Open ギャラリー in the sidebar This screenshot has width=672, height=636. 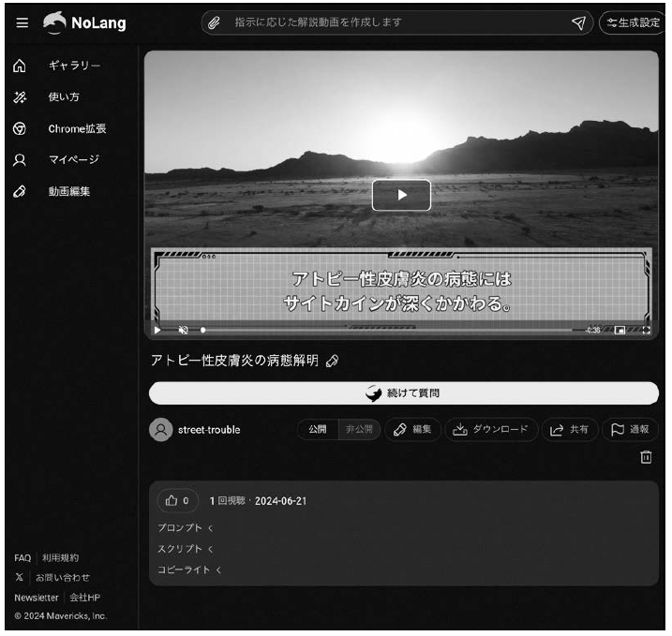coord(74,65)
